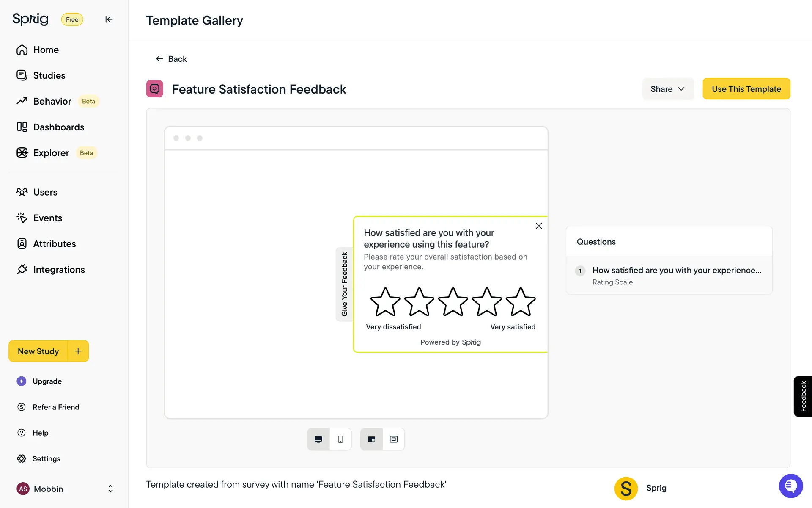The width and height of the screenshot is (812, 508).
Task: Click the Home icon in the sidebar
Action: (22, 50)
